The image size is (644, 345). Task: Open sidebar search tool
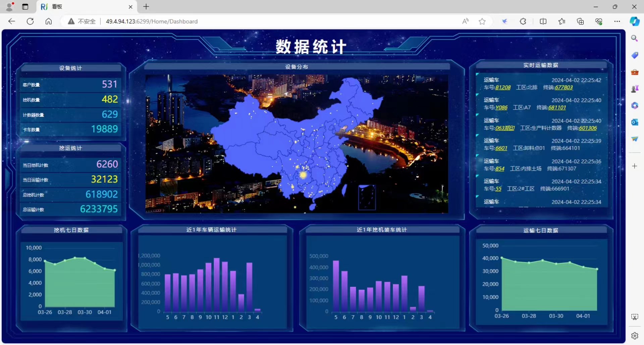pos(634,39)
